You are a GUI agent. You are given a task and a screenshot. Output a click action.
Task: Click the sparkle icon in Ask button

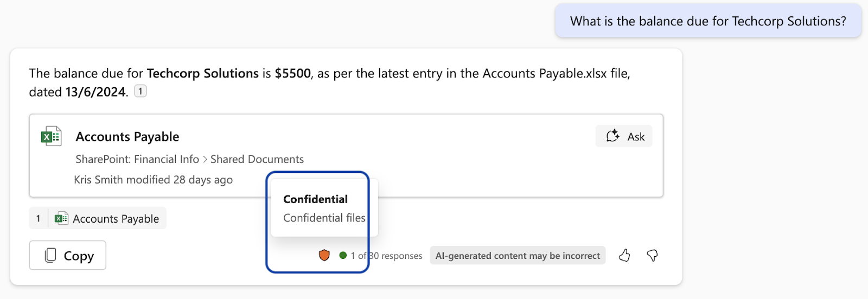612,136
